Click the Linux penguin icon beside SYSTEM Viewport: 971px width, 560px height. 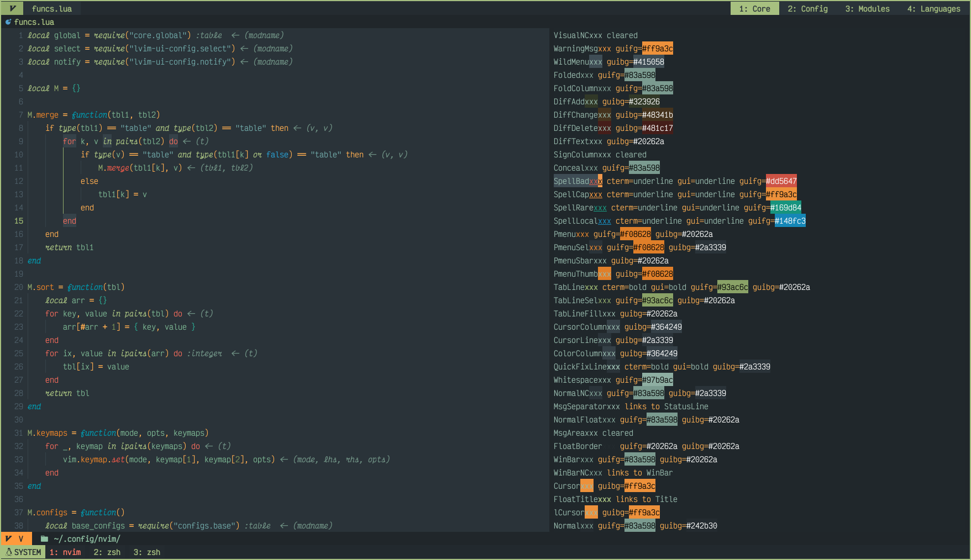9,552
